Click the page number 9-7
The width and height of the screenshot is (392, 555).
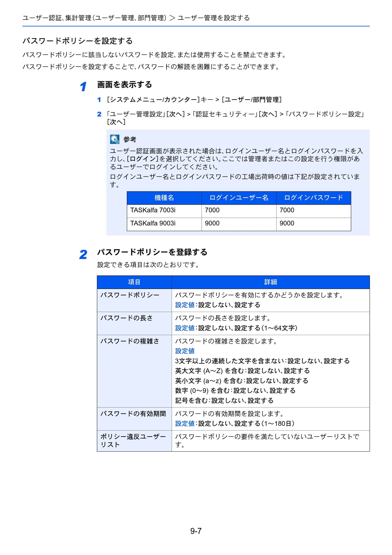point(196,531)
